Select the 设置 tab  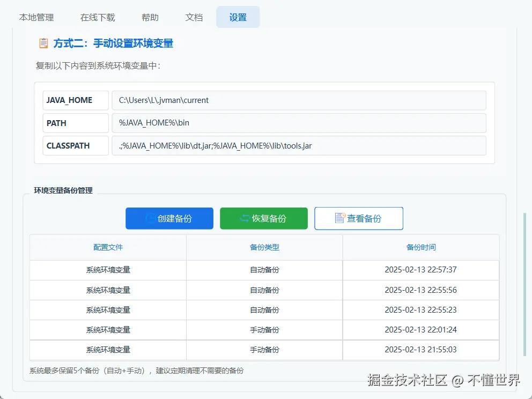pos(238,17)
